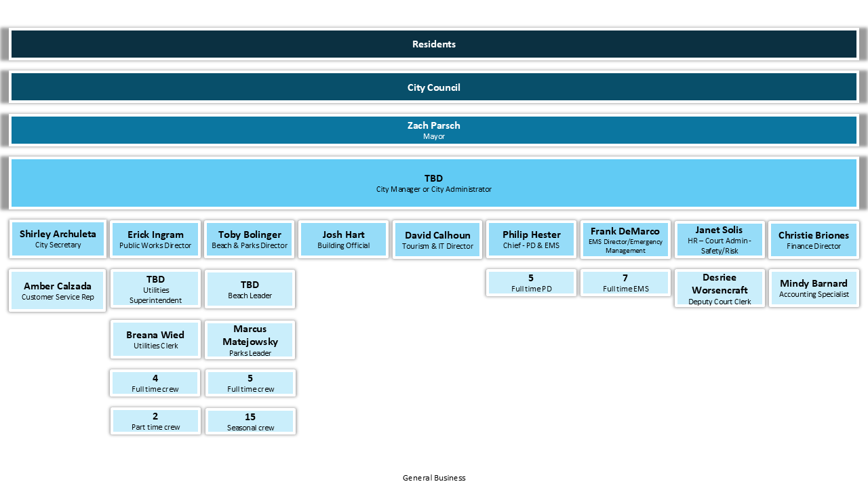Select the TBD City Manager box

tap(434, 183)
